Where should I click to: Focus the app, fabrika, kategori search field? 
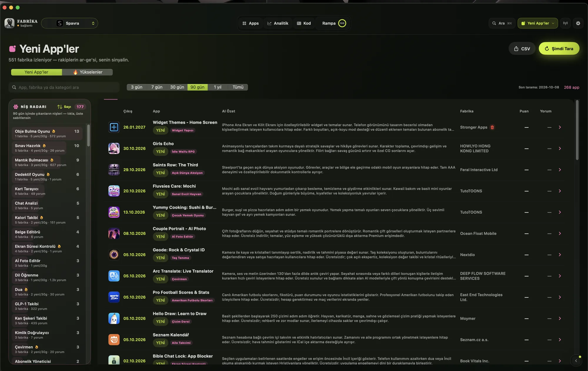(64, 87)
